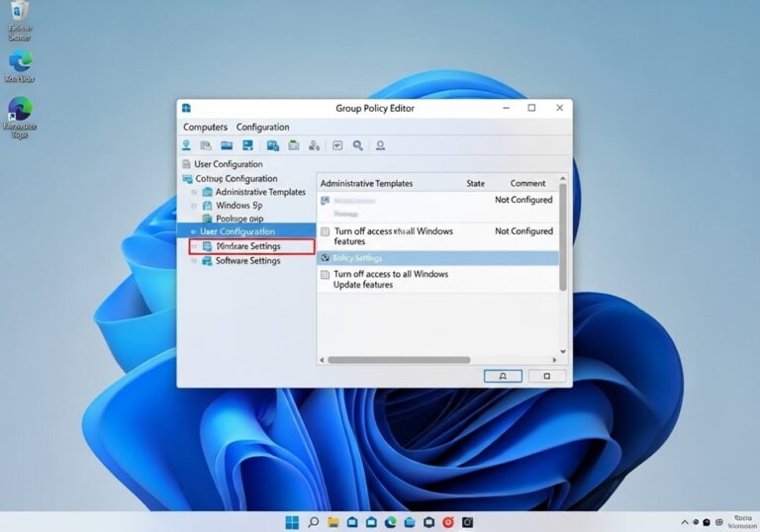Click the network users toolbar icon
The width and height of the screenshot is (760, 532).
(x=314, y=145)
